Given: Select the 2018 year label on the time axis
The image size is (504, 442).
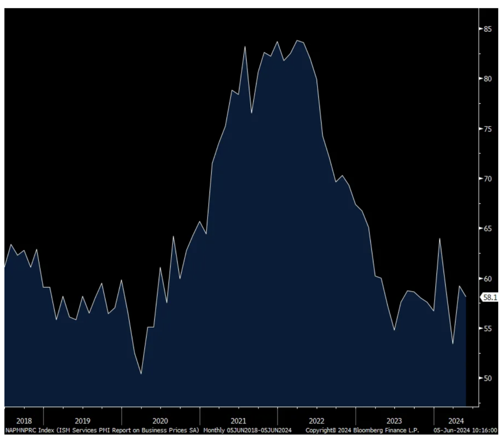Looking at the screenshot, I should click(24, 421).
